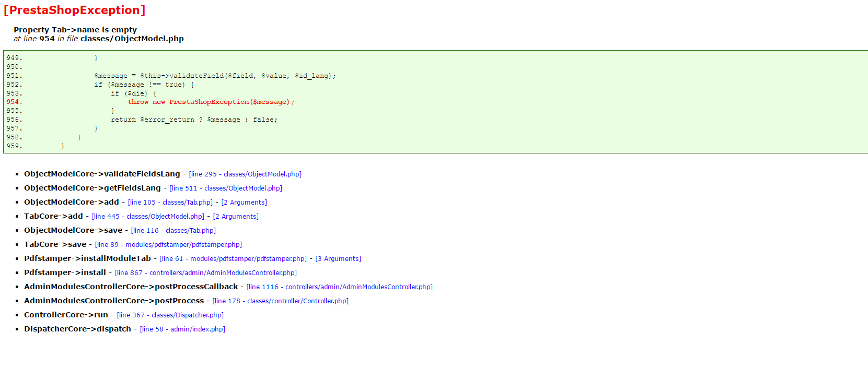Click ControllerCore->run trace entry name
Image resolution: width=868 pixels, height=368 pixels.
(x=66, y=315)
